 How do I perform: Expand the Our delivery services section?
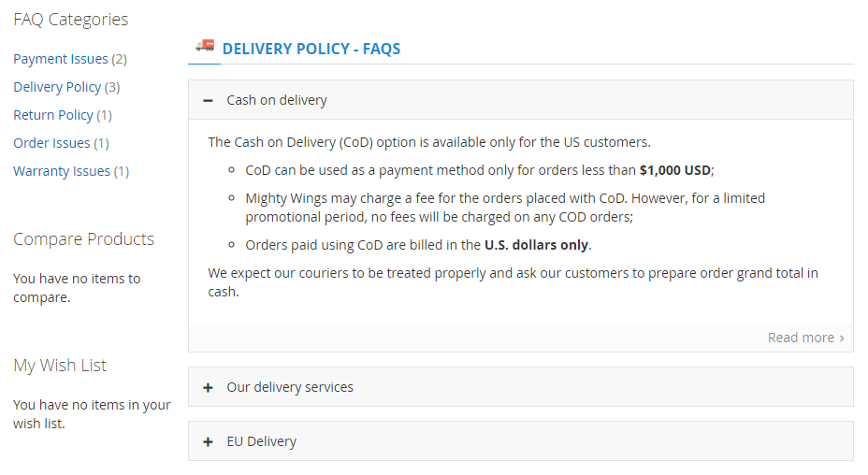pos(290,387)
